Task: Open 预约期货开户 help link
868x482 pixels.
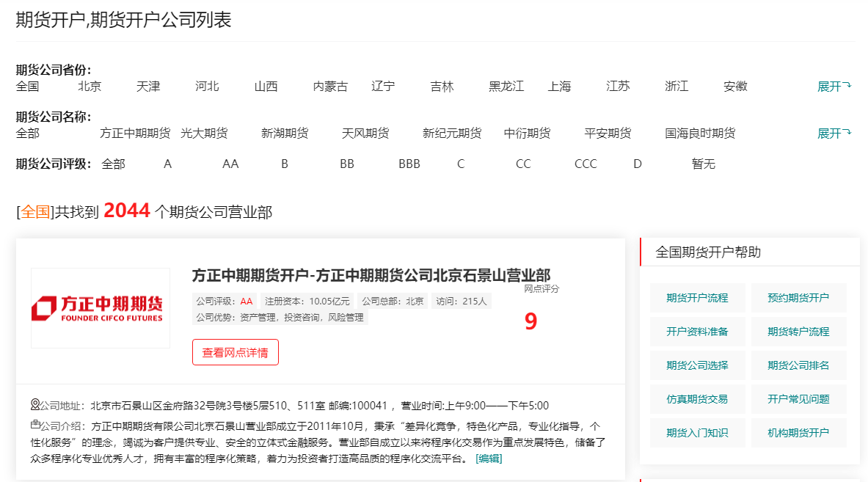Action: tap(799, 299)
